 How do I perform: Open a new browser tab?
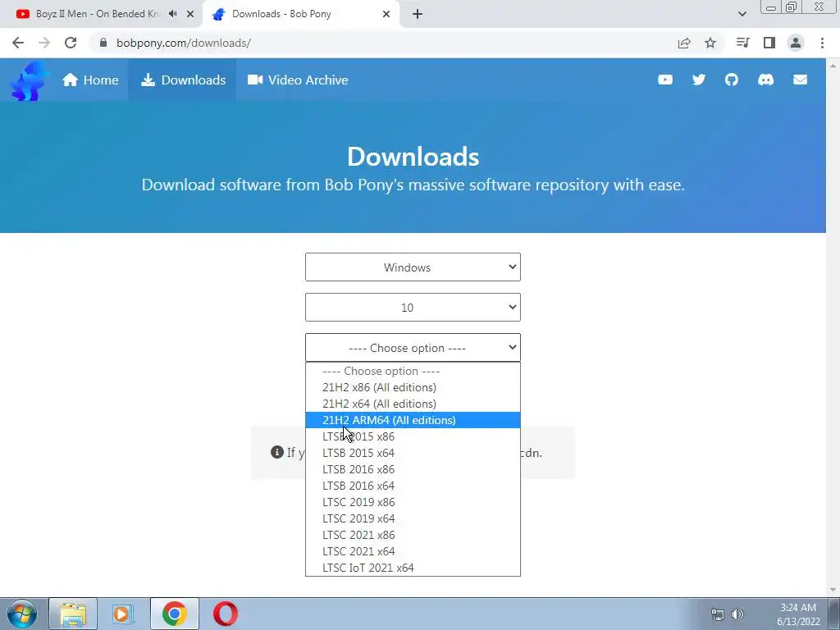tap(418, 14)
